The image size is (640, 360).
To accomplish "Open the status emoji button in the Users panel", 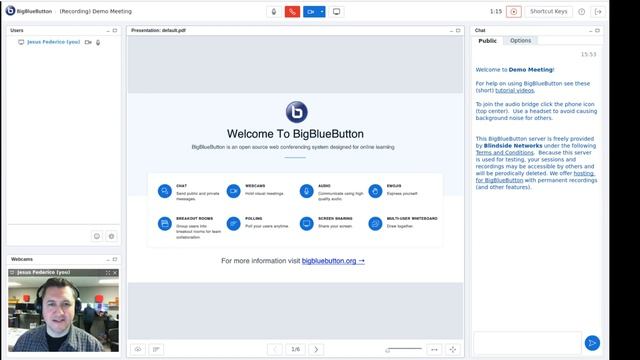I will tap(97, 236).
